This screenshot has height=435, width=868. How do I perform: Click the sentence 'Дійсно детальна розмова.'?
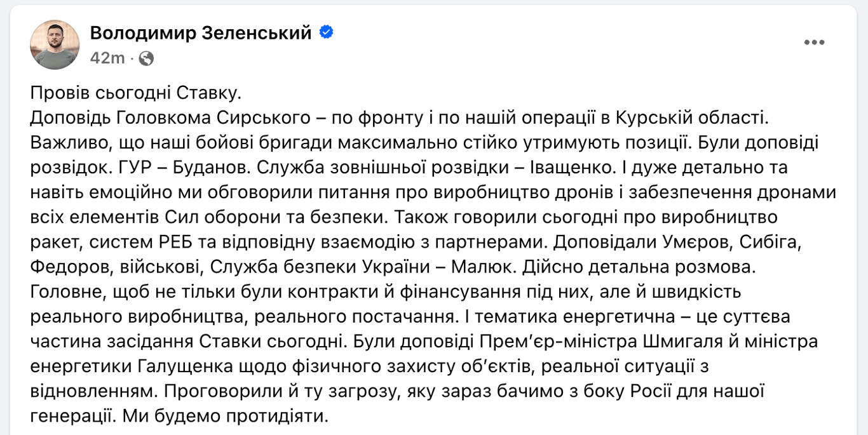(638, 267)
